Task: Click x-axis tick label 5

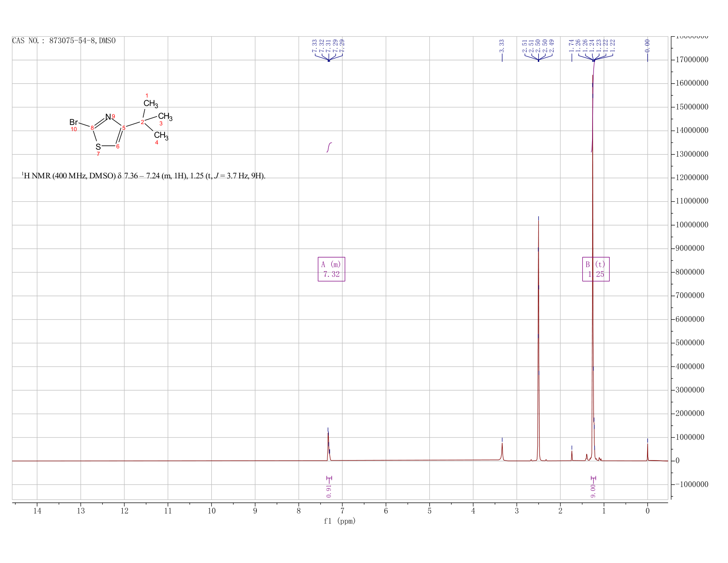Action: [x=429, y=511]
